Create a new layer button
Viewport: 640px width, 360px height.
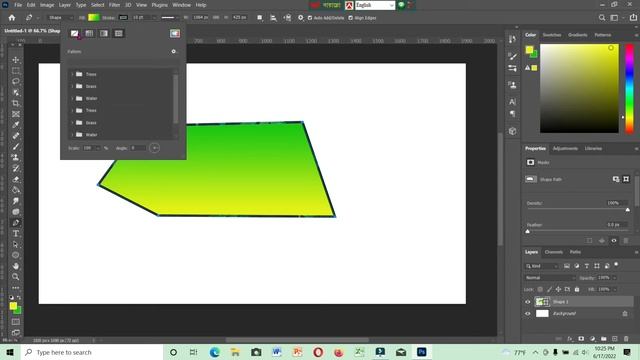pos(615,339)
